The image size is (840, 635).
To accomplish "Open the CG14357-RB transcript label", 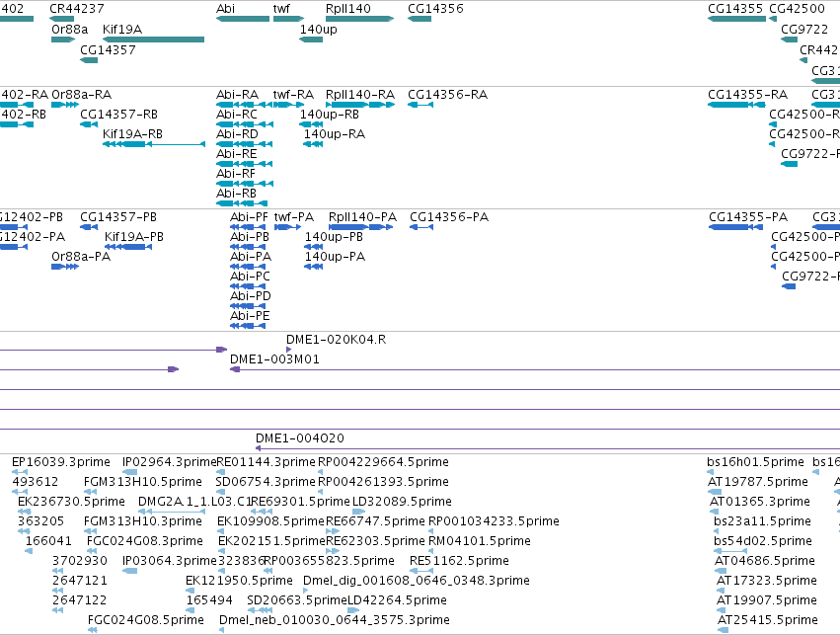I will tap(118, 115).
